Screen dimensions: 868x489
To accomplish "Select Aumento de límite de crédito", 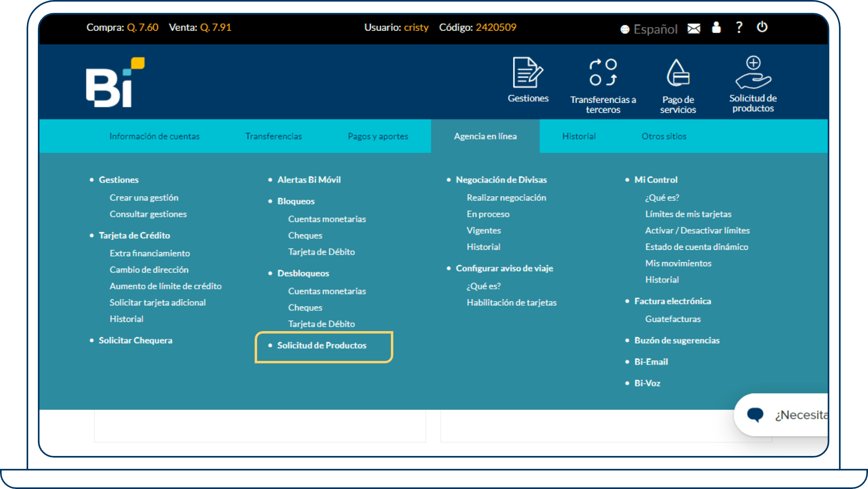I will (x=165, y=286).
